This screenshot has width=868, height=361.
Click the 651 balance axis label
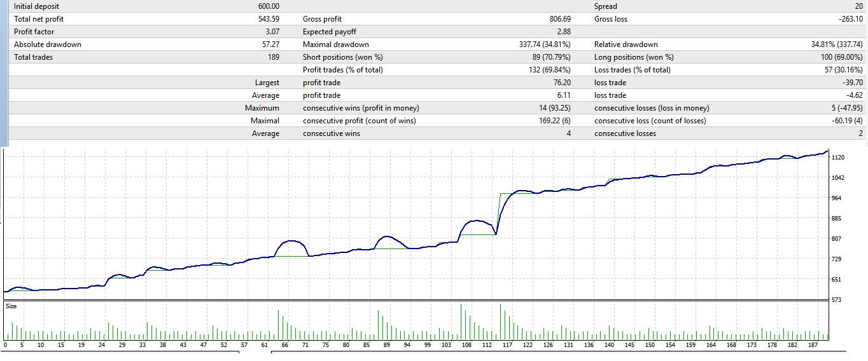[837, 280]
